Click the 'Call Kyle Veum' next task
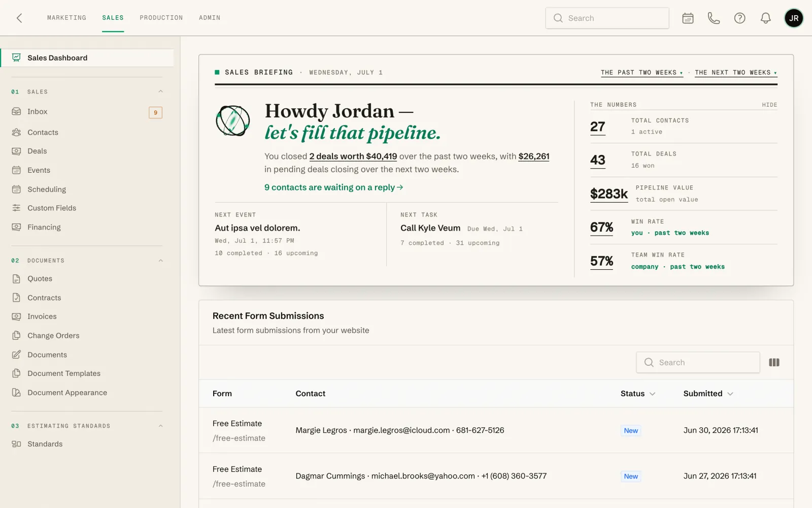 tap(430, 228)
